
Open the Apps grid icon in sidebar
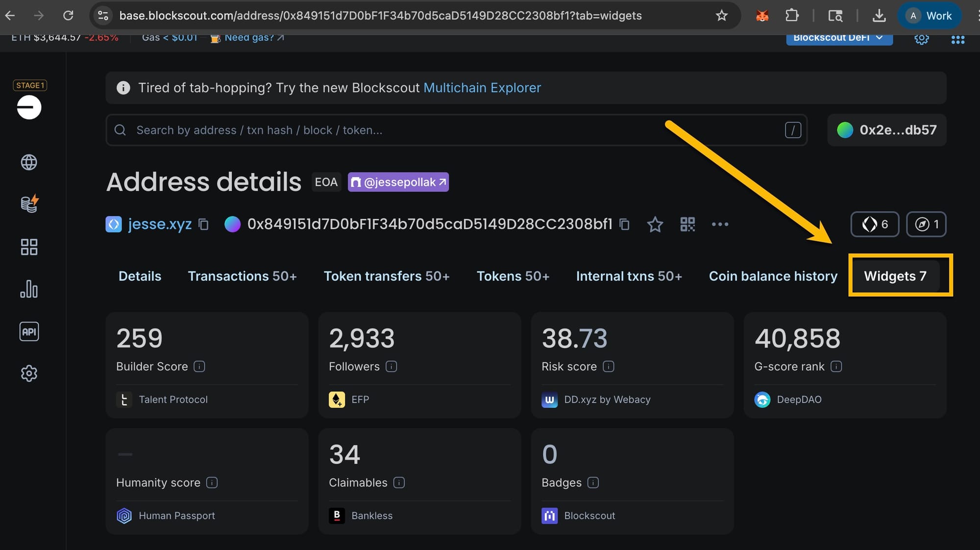click(x=29, y=247)
